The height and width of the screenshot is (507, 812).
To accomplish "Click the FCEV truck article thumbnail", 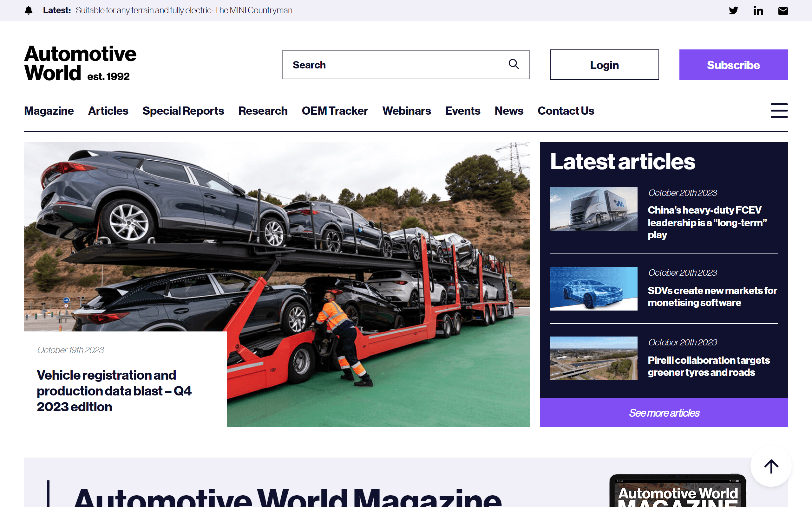I will (593, 209).
